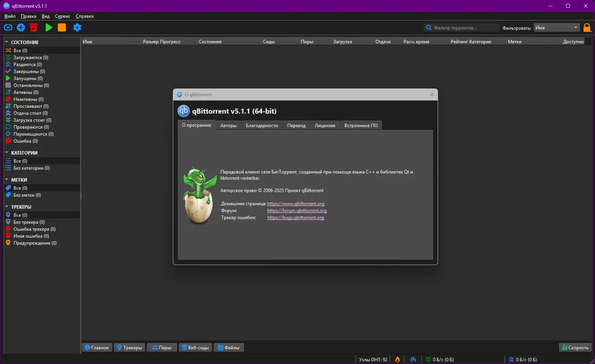595x364 pixels.
Task: Collapse the КАТЕГОРИИ sidebar section
Action: pyautogui.click(x=7, y=153)
